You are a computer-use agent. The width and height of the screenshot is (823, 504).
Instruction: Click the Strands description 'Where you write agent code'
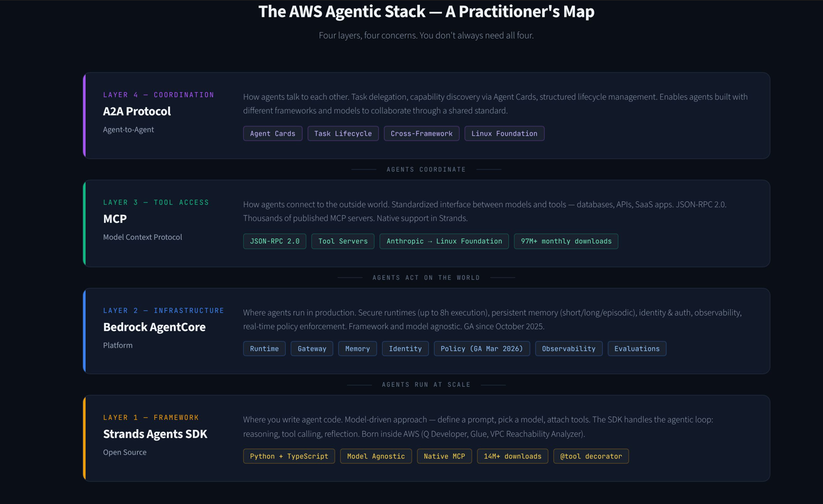tap(478, 426)
